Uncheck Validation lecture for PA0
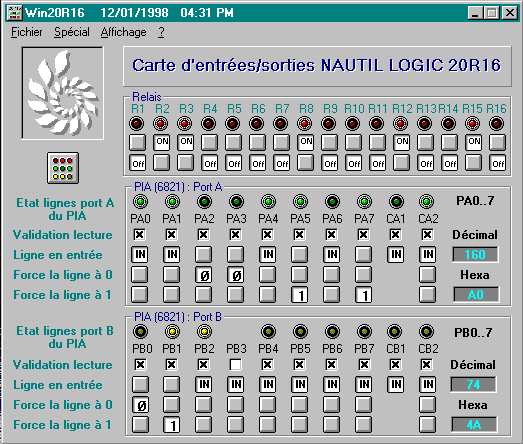This screenshot has width=523, height=444. [x=139, y=235]
